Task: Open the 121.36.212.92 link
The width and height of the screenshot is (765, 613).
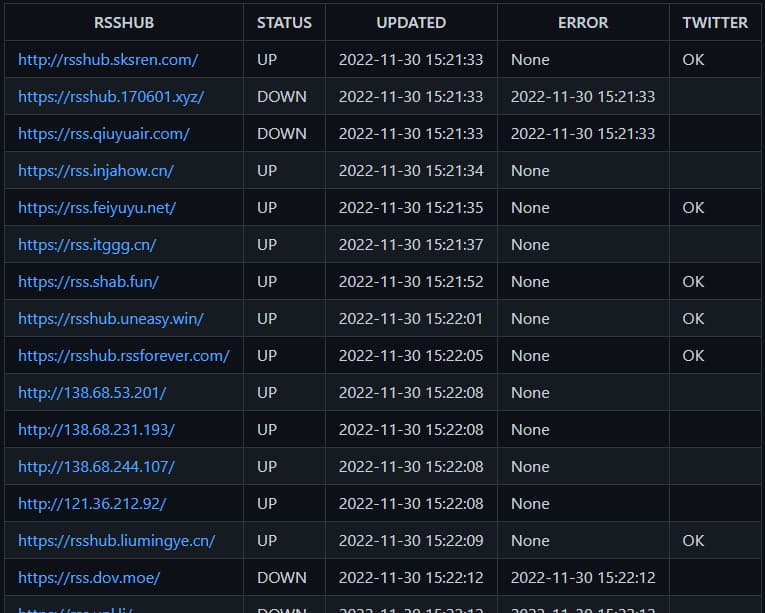Action: tap(92, 504)
